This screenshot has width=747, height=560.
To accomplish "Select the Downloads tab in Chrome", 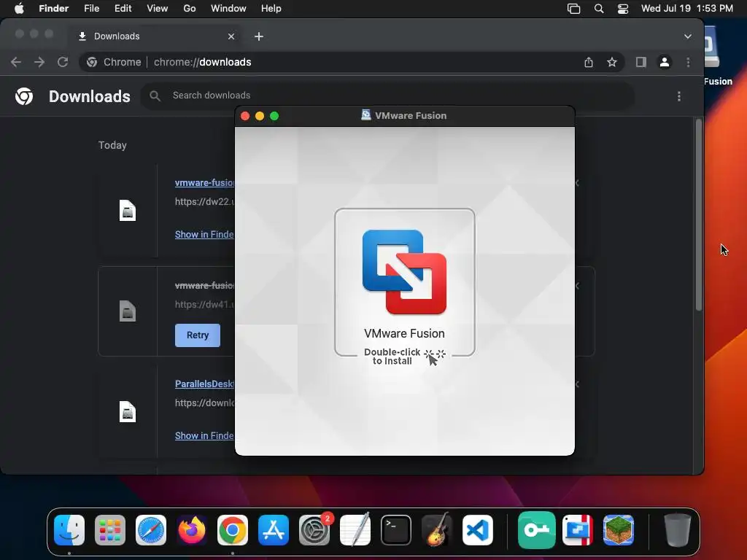I will click(156, 36).
